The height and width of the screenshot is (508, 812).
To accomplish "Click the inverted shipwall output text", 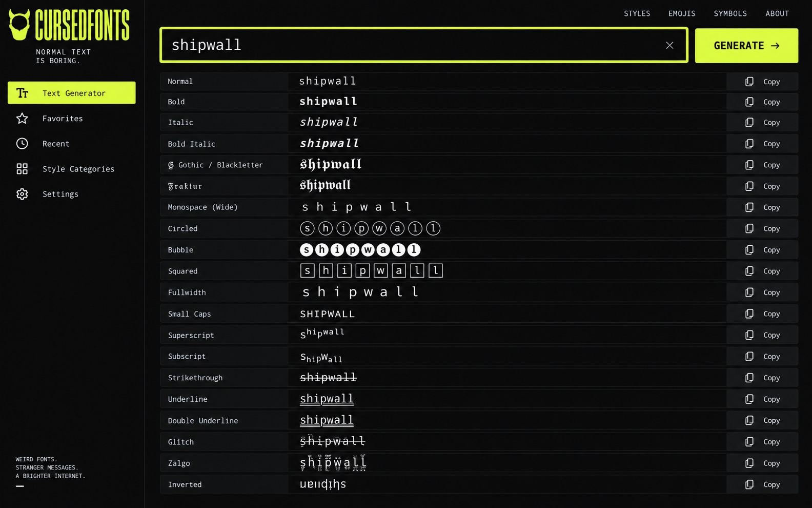I will [x=323, y=484].
